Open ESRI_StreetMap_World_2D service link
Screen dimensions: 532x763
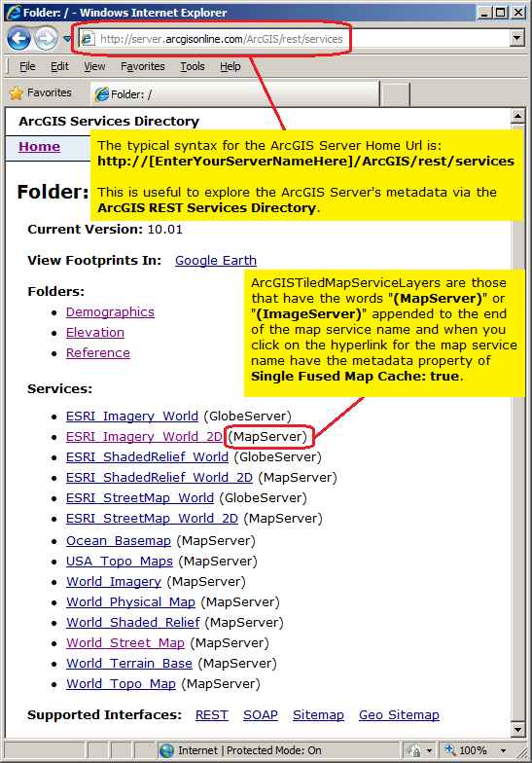(x=152, y=518)
